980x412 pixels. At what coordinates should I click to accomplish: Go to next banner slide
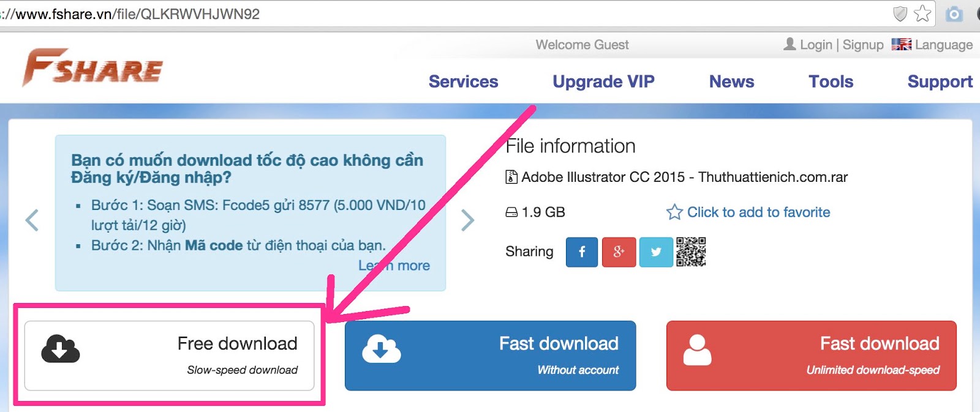tap(468, 220)
